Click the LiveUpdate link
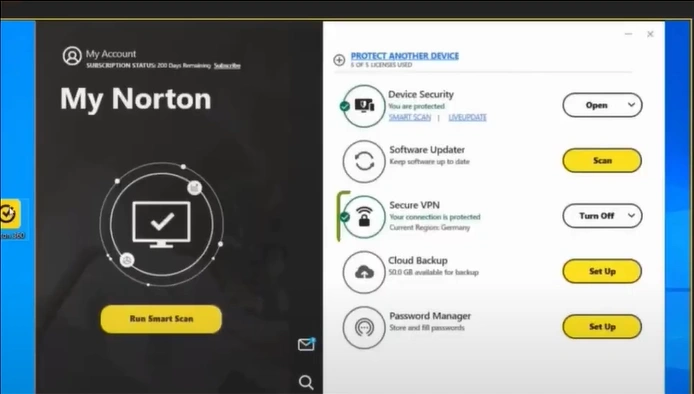Image resolution: width=694 pixels, height=394 pixels. coord(467,117)
